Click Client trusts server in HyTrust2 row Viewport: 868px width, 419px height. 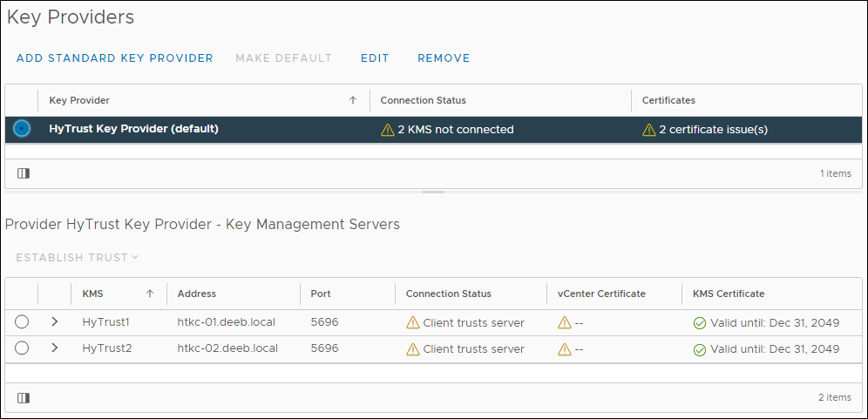point(474,348)
